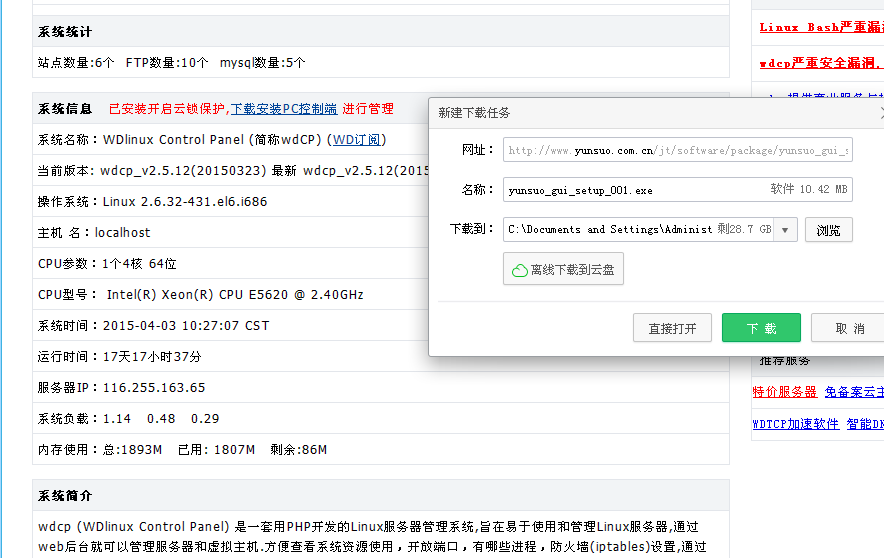Click the 网址 URL input field
Image resolution: width=884 pixels, height=558 pixels.
point(677,151)
